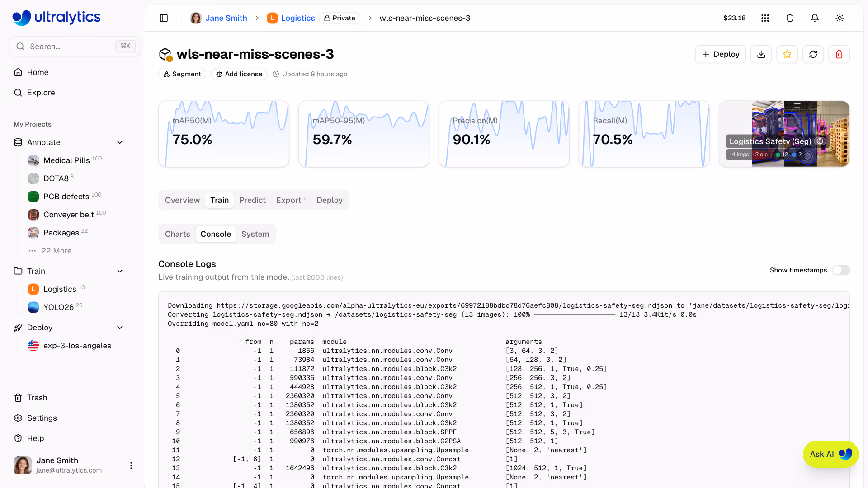Star the wls-near-miss-scenes-3 model
The height and width of the screenshot is (488, 868).
click(x=787, y=54)
